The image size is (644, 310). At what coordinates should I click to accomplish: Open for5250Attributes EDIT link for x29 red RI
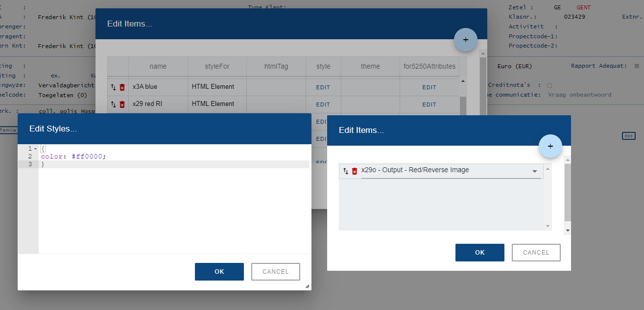point(429,104)
